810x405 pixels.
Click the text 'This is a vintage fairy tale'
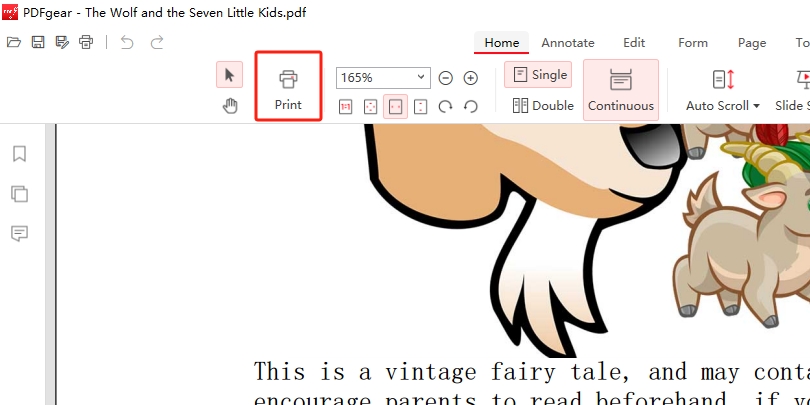[x=442, y=372]
